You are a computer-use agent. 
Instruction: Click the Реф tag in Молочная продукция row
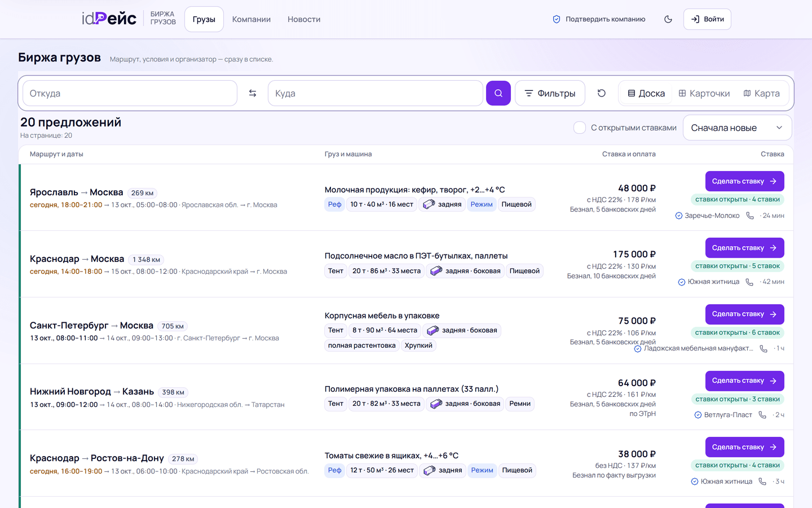pos(335,204)
